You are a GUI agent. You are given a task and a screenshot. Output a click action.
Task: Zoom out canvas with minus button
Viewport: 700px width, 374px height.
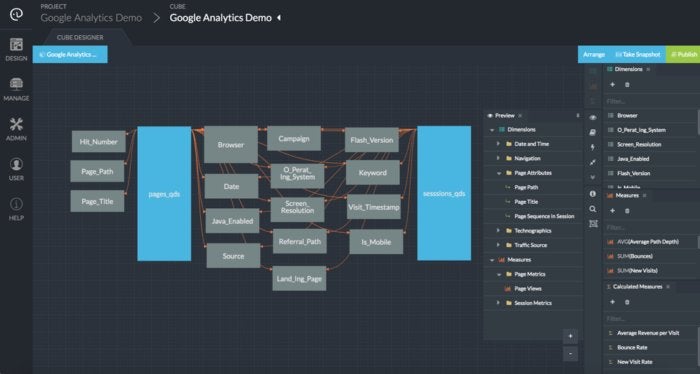570,354
